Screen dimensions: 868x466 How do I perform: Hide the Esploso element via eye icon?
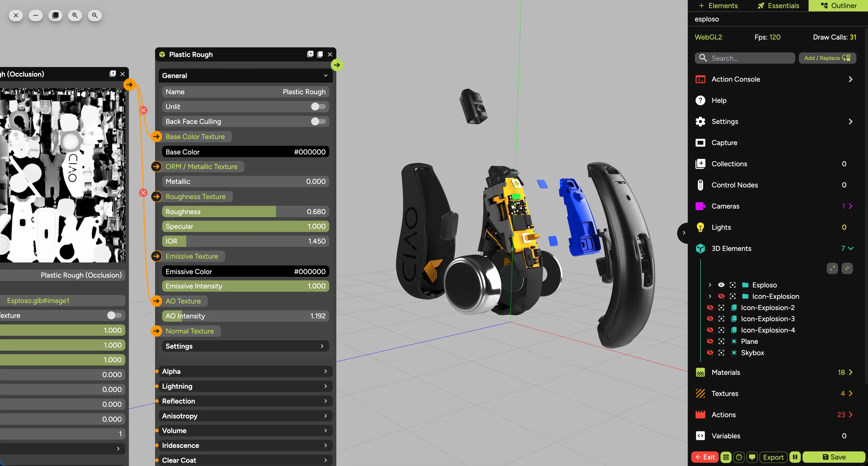coord(721,285)
